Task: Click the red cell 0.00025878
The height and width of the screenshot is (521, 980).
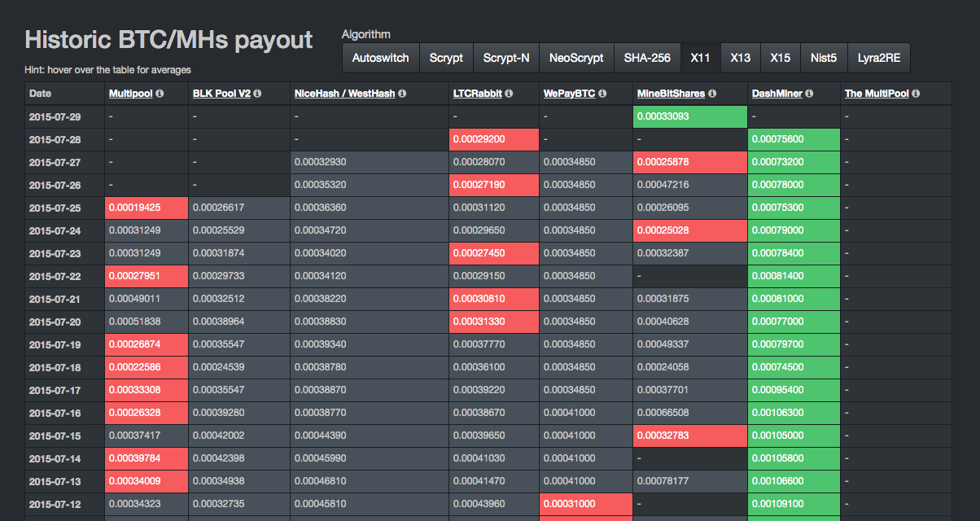Action: click(690, 162)
